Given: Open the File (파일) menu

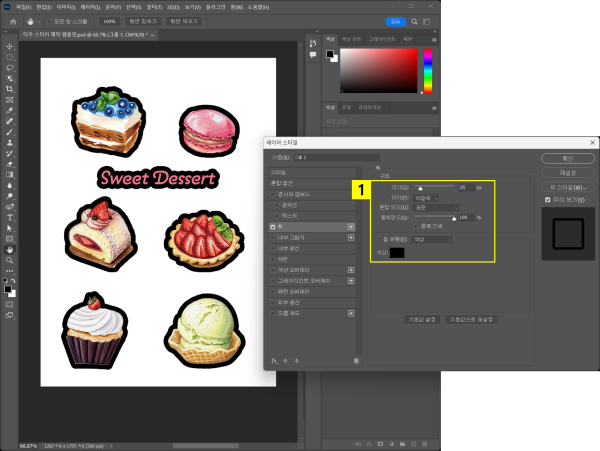Looking at the screenshot, I should click(x=24, y=7).
